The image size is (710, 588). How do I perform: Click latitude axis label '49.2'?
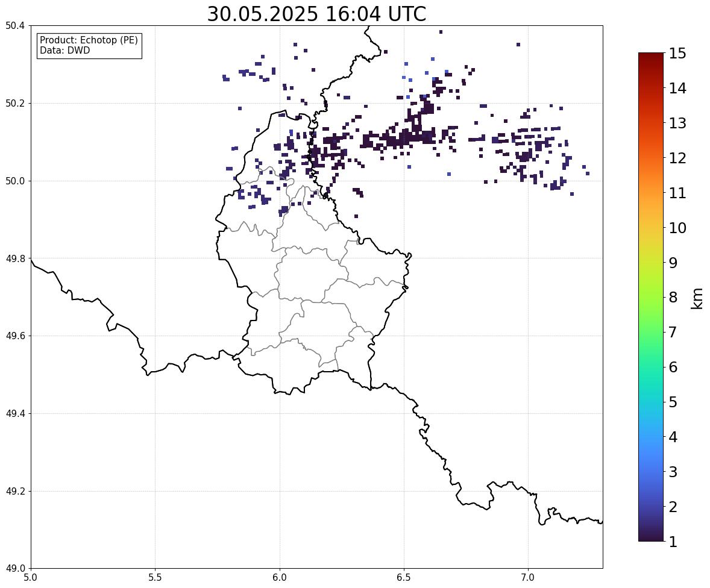14,491
